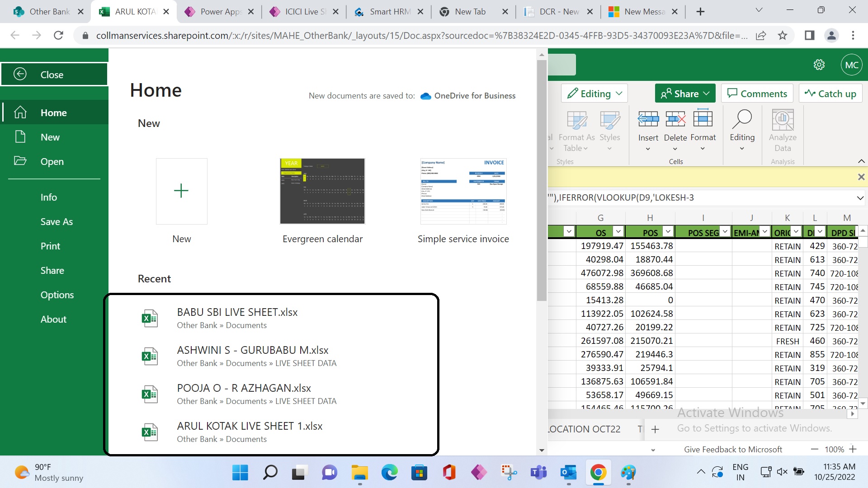Open the Editing mode dropdown
868x488 pixels.
(595, 94)
